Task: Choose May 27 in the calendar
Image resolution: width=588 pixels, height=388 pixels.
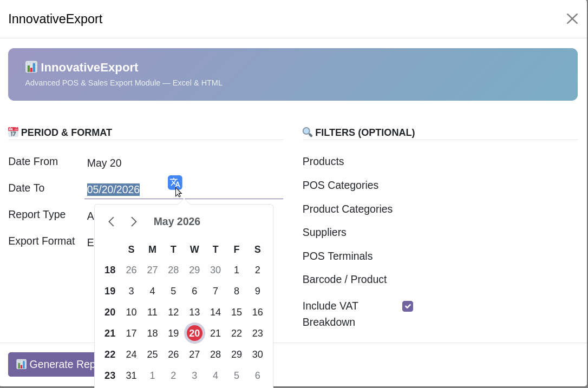Action: tap(194, 354)
